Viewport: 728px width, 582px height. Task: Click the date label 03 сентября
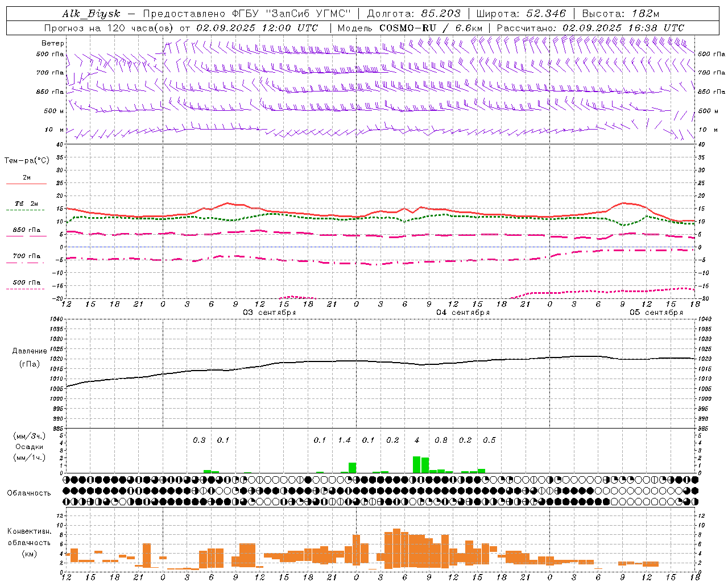pos(270,313)
